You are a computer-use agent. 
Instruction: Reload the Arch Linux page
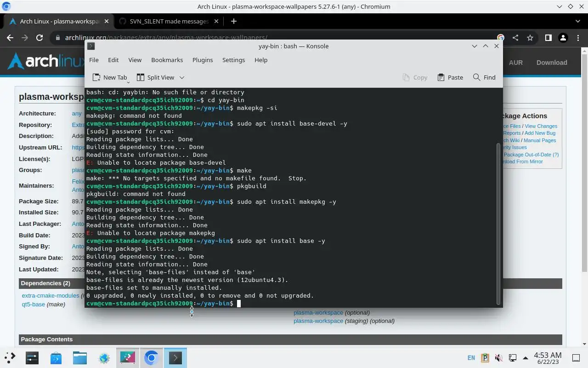40,38
